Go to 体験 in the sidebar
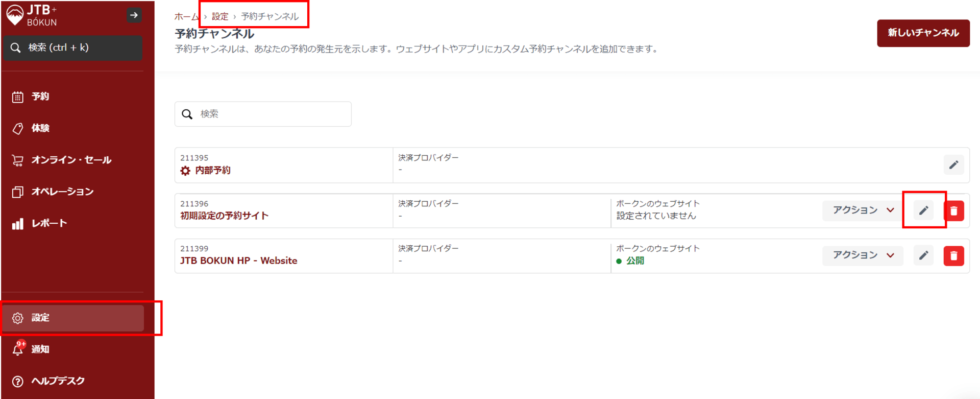This screenshot has width=980, height=399. (40, 128)
